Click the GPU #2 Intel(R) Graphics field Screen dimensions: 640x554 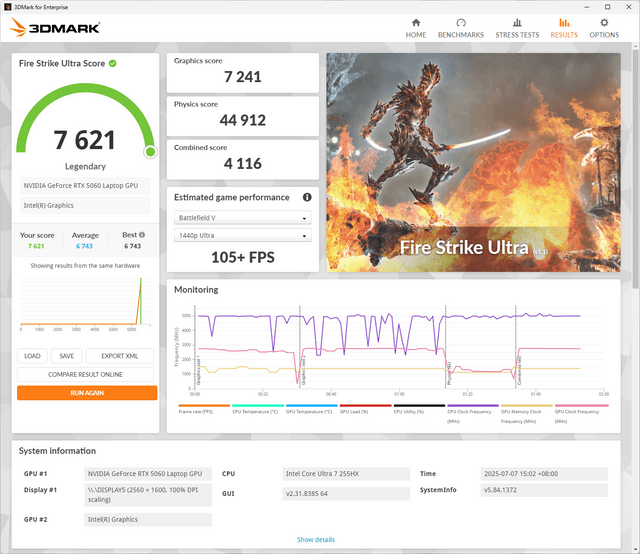click(x=148, y=519)
